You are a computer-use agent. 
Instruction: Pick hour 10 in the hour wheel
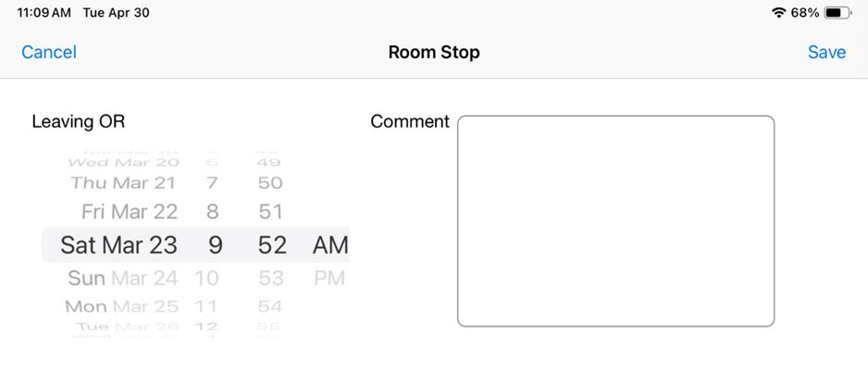pyautogui.click(x=206, y=277)
